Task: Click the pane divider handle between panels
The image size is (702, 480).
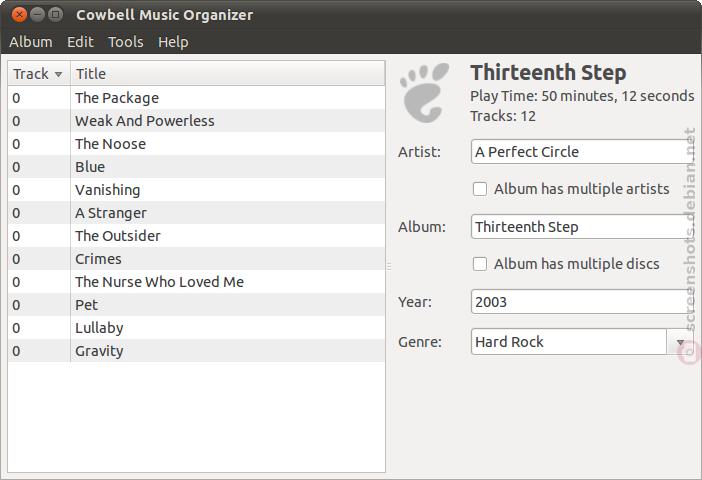Action: point(389,266)
